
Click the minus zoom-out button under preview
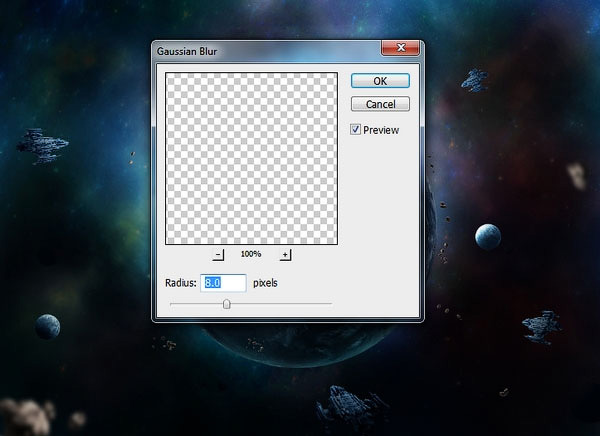pos(219,255)
